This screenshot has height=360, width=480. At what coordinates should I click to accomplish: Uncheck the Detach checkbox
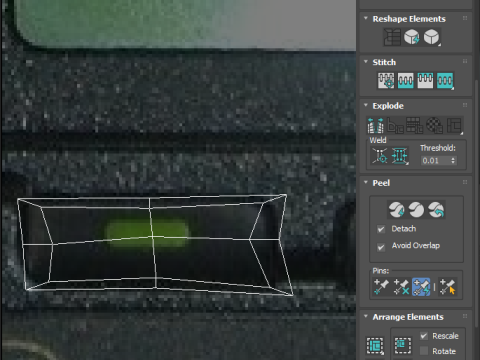tap(381, 229)
